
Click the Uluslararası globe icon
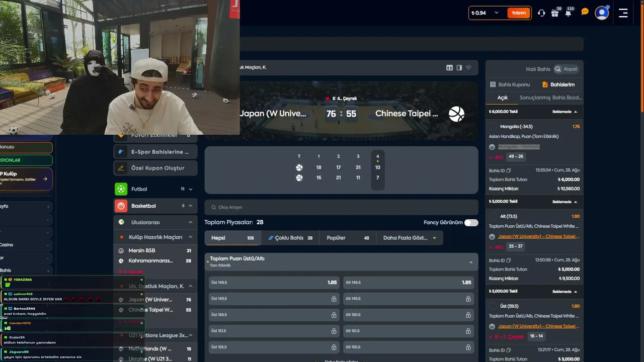tap(121, 222)
